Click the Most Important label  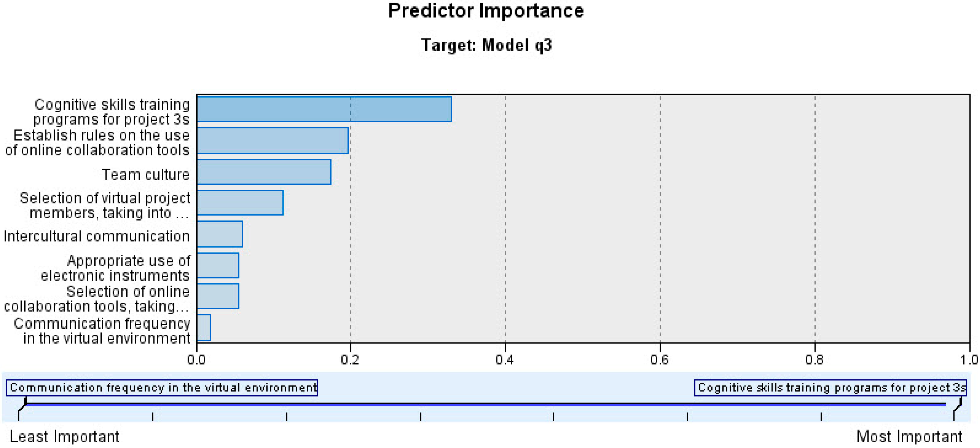point(909,437)
